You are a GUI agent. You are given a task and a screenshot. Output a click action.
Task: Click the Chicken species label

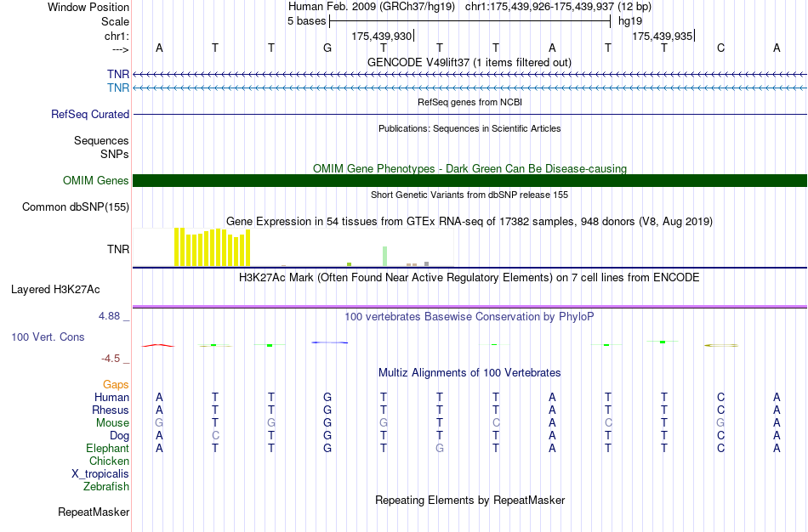109,461
